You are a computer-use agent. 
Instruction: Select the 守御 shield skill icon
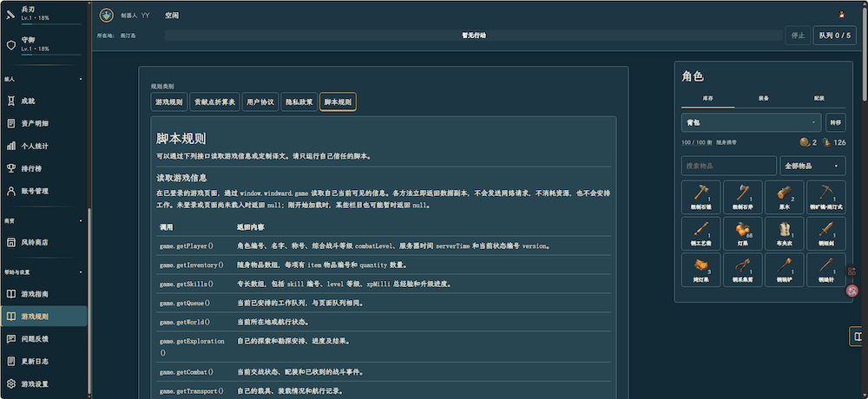[10, 44]
